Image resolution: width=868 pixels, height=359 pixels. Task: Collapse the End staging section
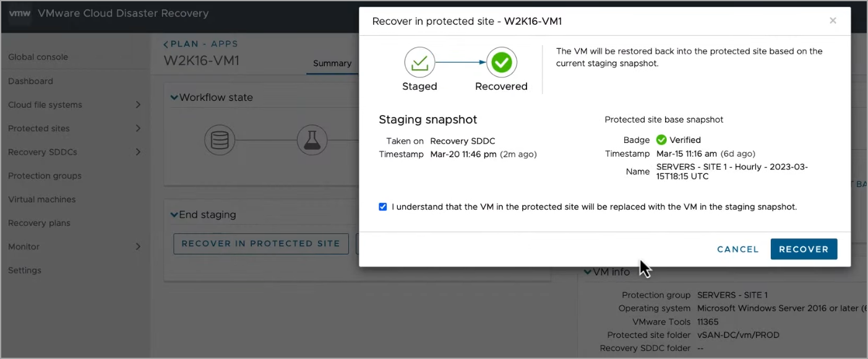174,215
